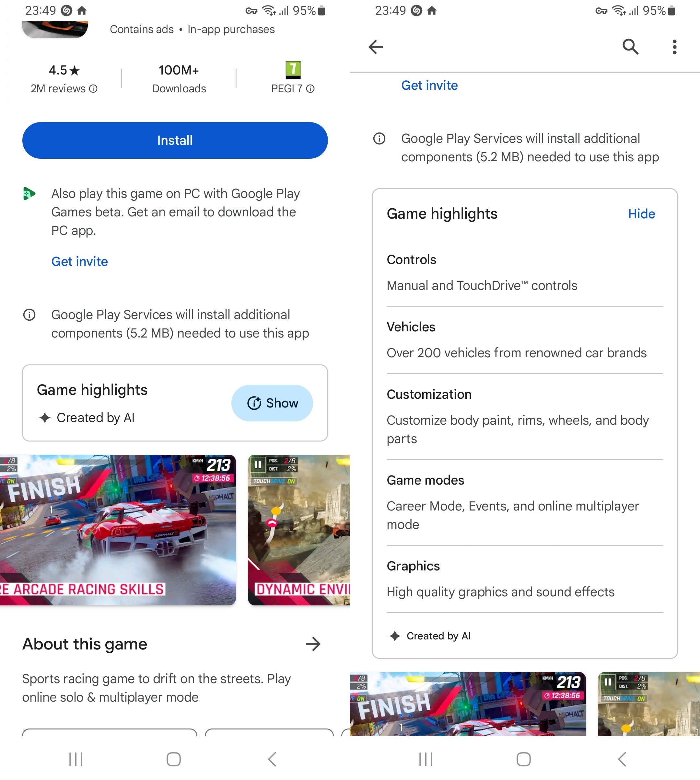The height and width of the screenshot is (780, 700).
Task: Tap the Google Play Games icon
Action: [x=29, y=193]
